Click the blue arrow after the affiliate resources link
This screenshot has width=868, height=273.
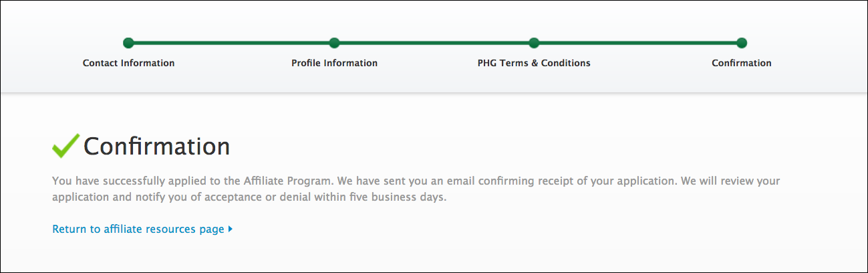click(x=230, y=229)
